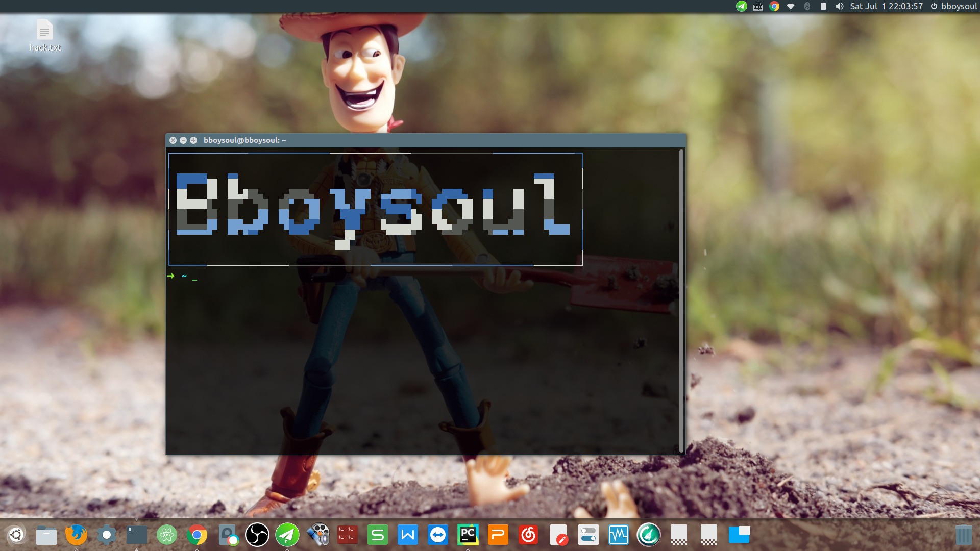Screen dimensions: 980x551
Task: Open the Trash in the dock
Action: [x=963, y=535]
